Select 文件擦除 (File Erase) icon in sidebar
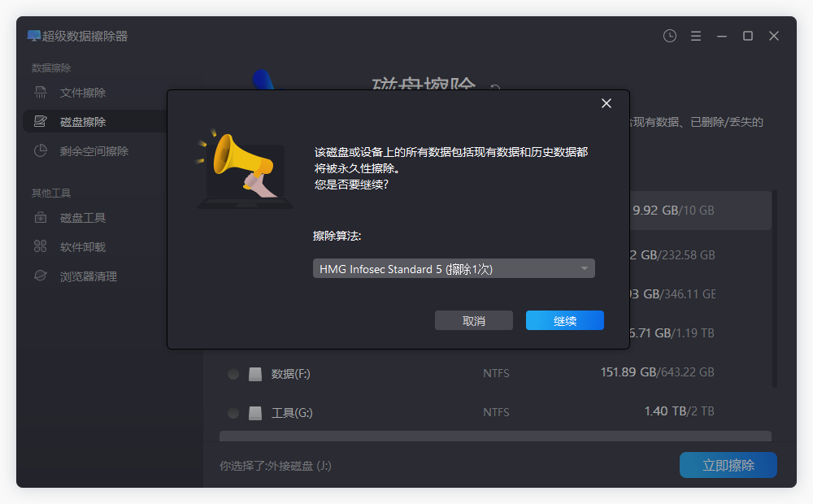This screenshot has height=504, width=813. click(x=40, y=92)
